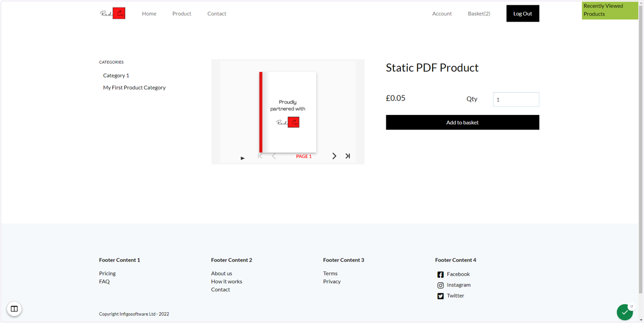The image size is (644, 323).
Task: Open the Contact menu in header
Action: coord(217,13)
